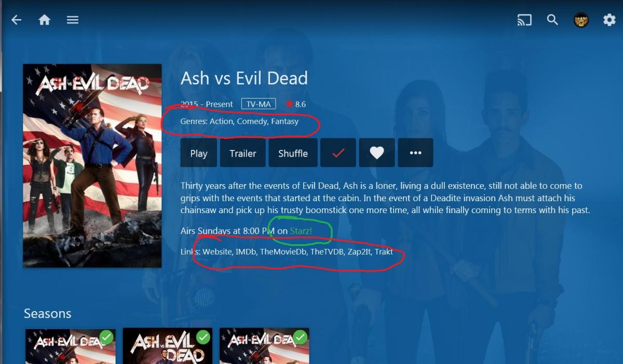
Task: Open search with the magnifier icon
Action: [552, 20]
